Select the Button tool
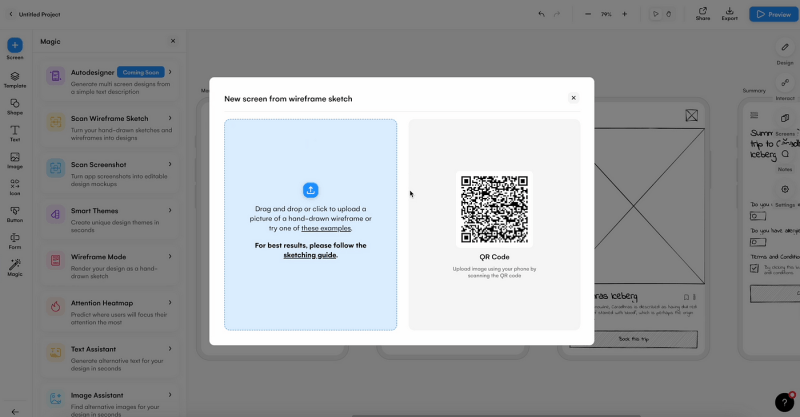800x417 pixels. pos(15,214)
